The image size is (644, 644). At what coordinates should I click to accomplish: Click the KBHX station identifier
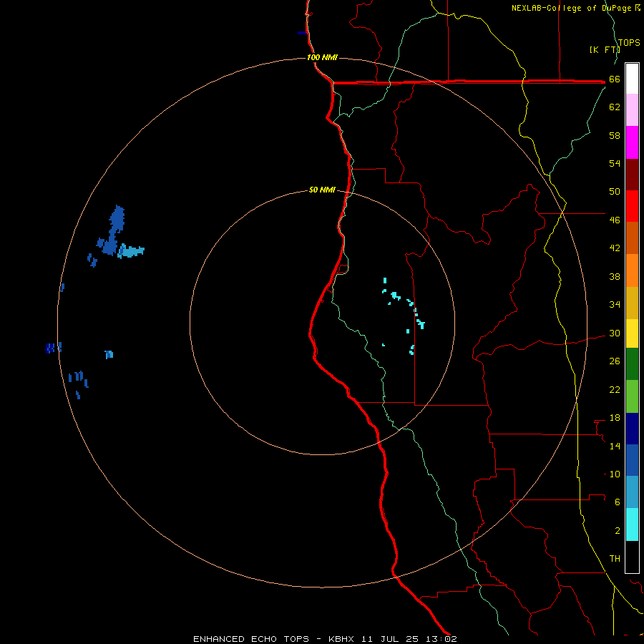(343, 639)
